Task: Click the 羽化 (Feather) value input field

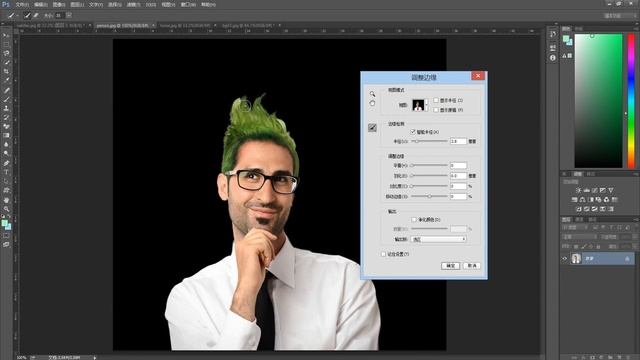Action: pyautogui.click(x=458, y=176)
